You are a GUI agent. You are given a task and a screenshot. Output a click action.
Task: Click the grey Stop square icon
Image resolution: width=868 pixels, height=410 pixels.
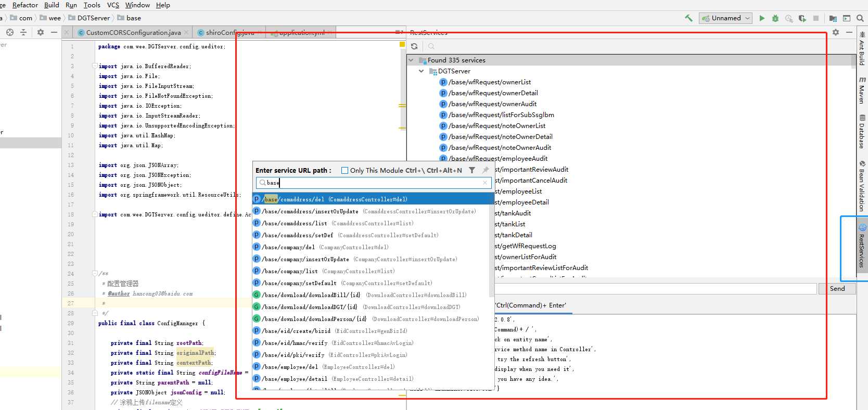pyautogui.click(x=816, y=18)
